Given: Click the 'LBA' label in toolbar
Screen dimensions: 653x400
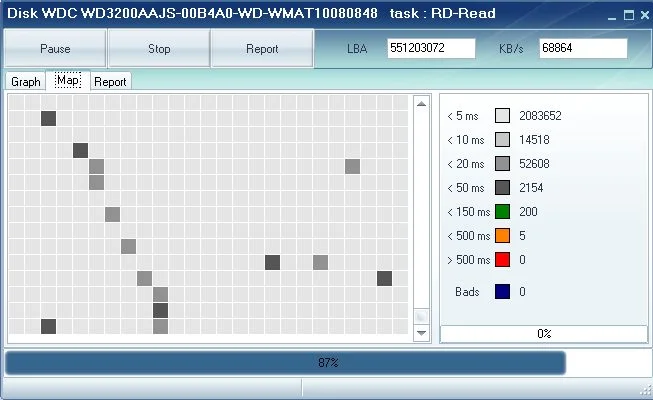Looking at the screenshot, I should coord(357,49).
